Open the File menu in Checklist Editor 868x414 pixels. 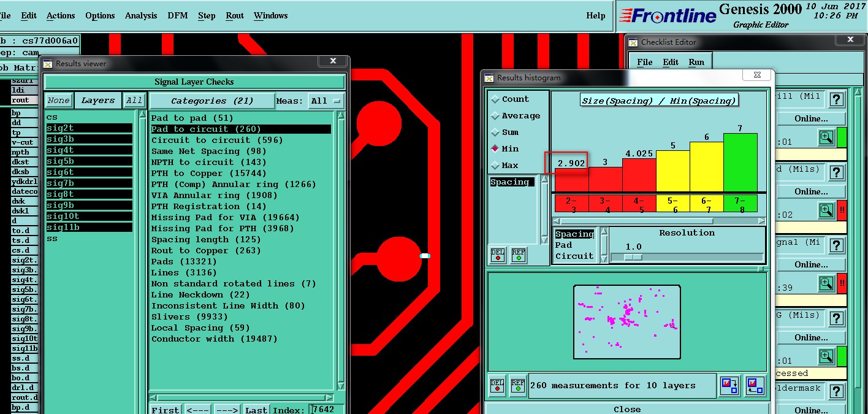tap(645, 62)
